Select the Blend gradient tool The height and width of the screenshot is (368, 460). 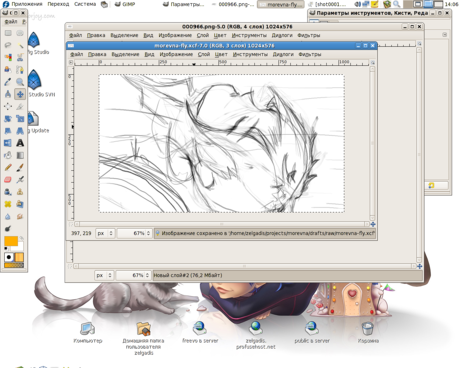tap(20, 155)
